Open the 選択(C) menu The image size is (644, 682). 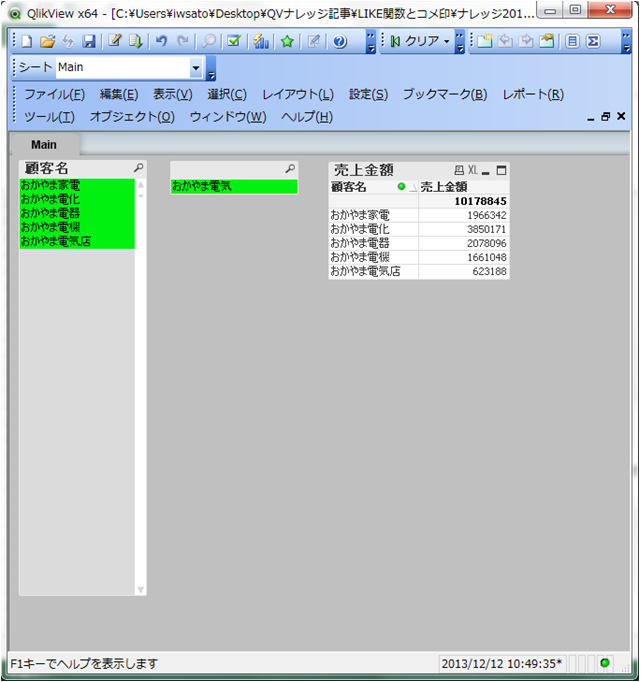[x=227, y=94]
